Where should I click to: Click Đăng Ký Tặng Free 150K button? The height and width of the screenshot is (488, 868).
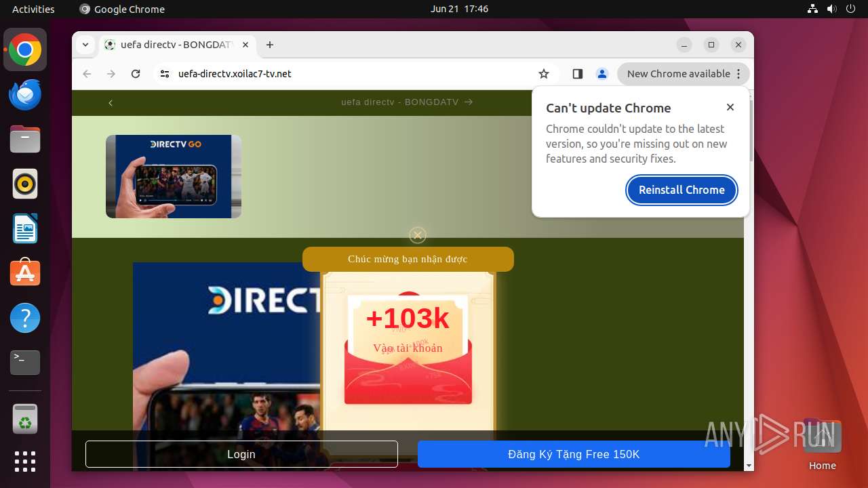coord(574,454)
